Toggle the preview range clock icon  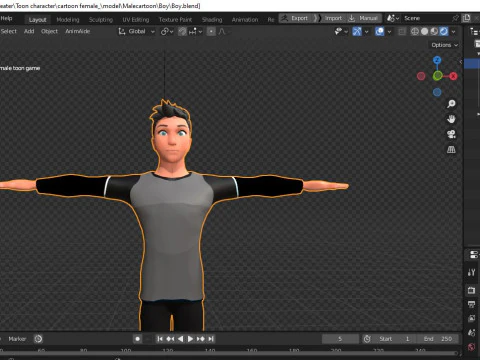pos(367,339)
